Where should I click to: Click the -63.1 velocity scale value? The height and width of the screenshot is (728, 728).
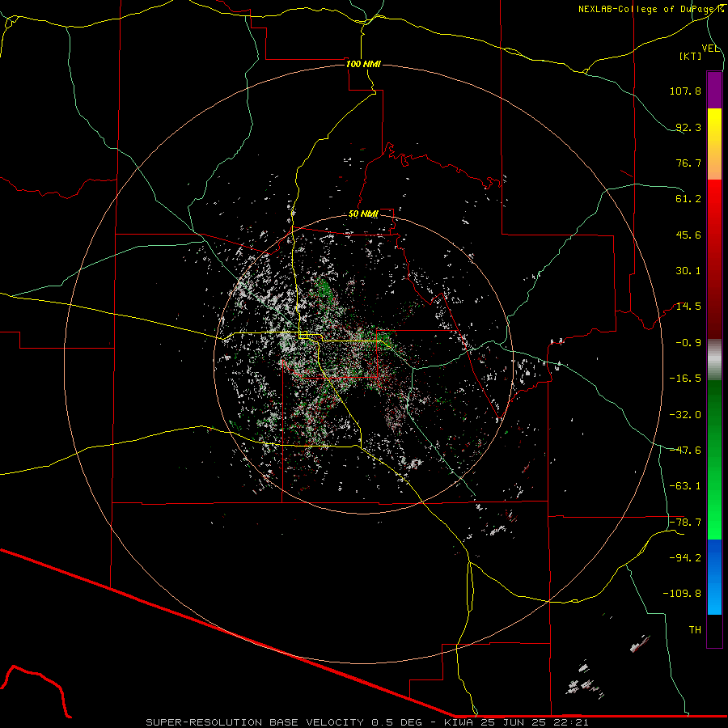coord(685,486)
